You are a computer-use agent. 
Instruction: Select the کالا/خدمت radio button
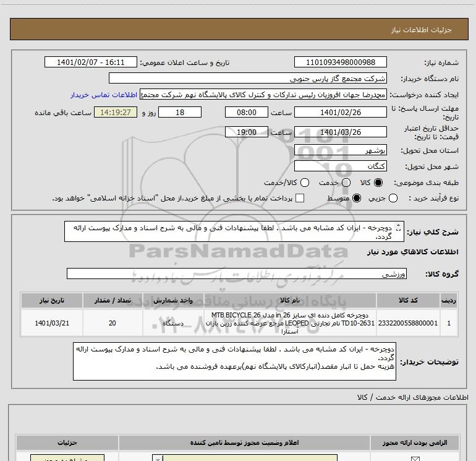click(305, 183)
